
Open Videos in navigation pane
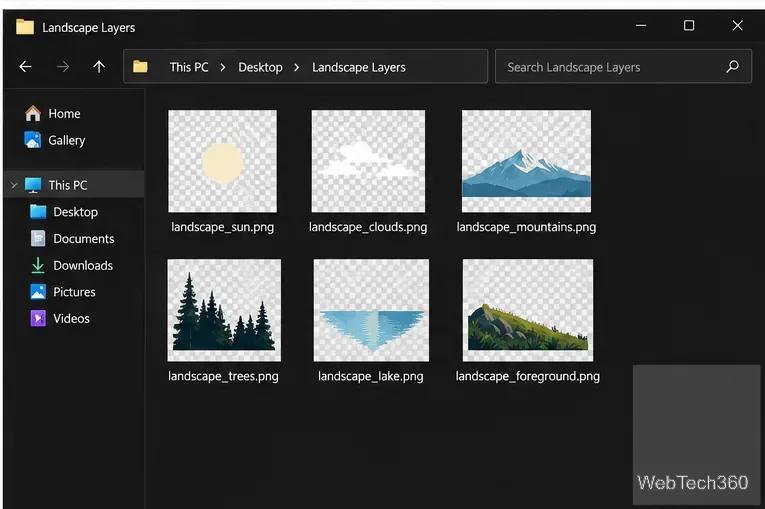tap(71, 319)
